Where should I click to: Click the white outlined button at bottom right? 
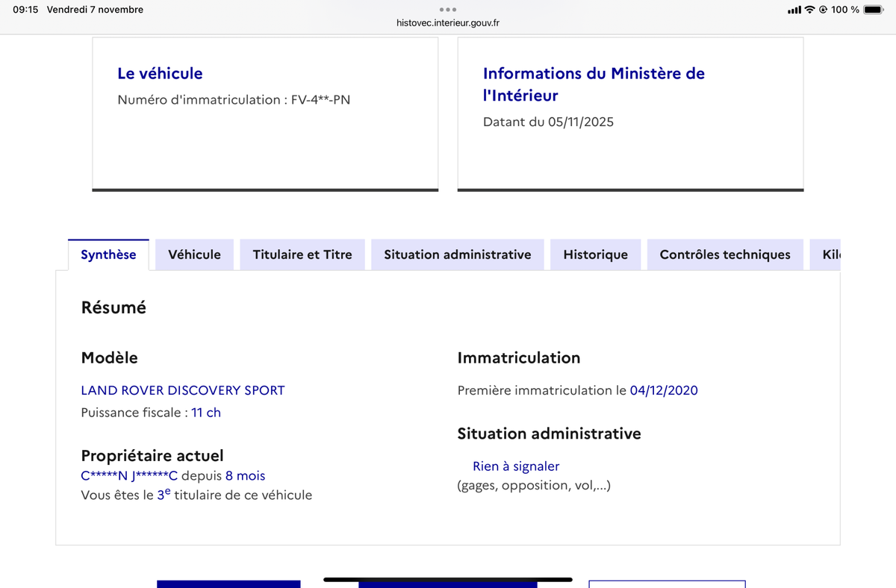pyautogui.click(x=667, y=584)
